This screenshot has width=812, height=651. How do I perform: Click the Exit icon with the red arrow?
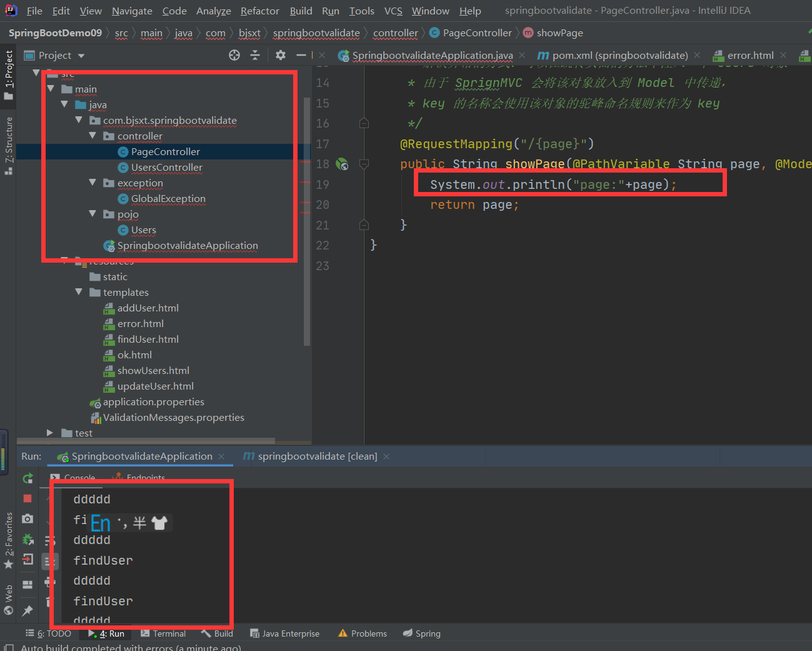click(28, 559)
